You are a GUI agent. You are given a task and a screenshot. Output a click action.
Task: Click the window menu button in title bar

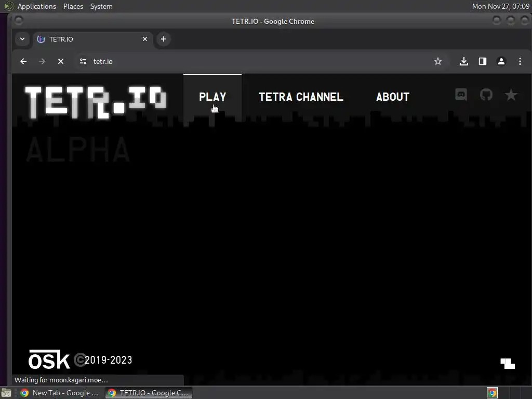pyautogui.click(x=19, y=21)
